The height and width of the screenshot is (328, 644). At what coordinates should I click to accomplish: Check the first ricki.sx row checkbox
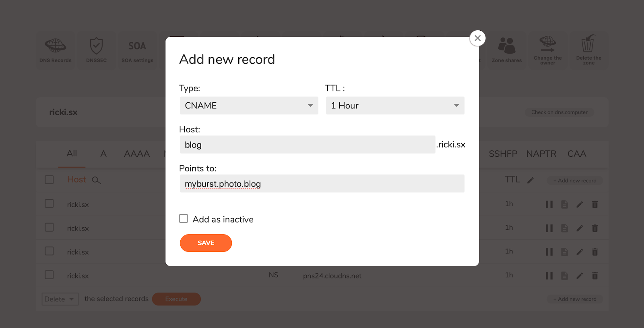[x=49, y=203]
